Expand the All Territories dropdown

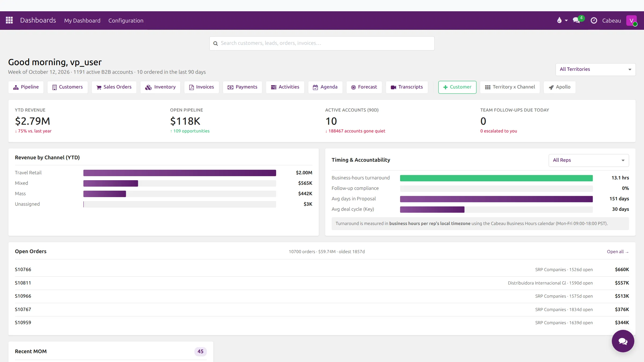click(595, 69)
